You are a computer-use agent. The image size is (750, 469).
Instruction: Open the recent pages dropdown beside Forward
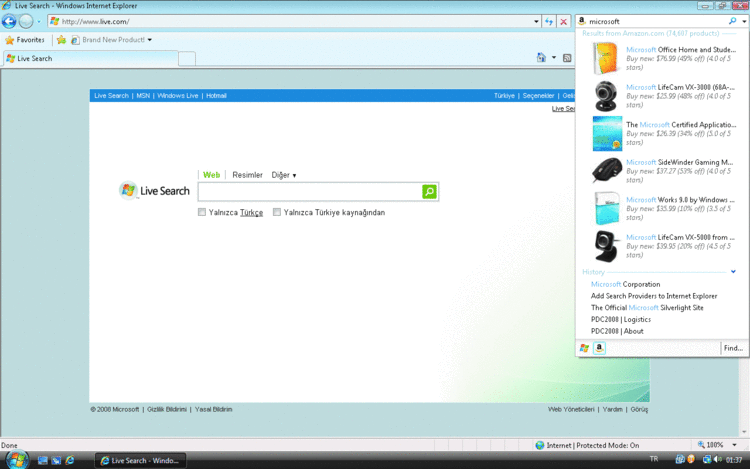pyautogui.click(x=39, y=22)
